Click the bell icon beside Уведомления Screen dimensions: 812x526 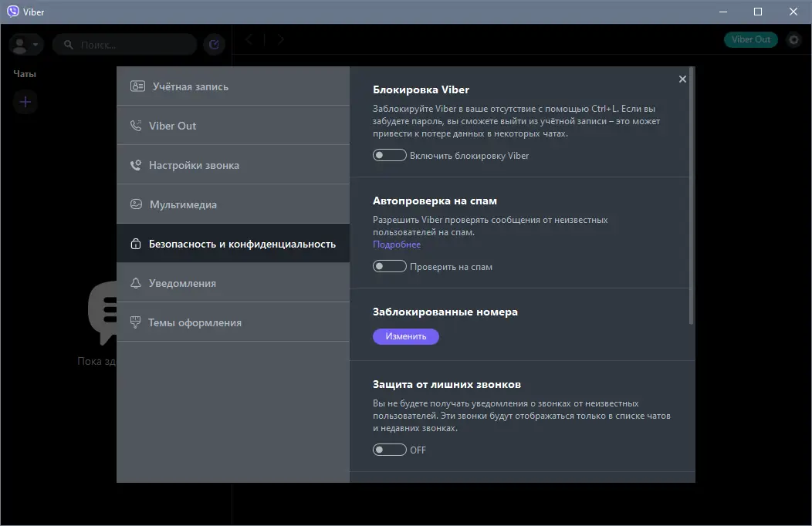[x=136, y=283]
